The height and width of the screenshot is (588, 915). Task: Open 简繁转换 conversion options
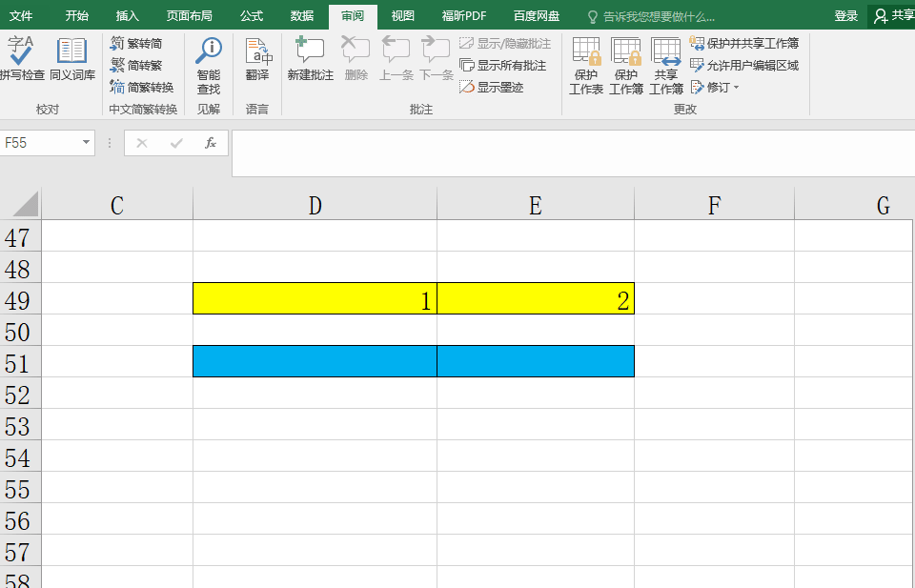pos(142,88)
